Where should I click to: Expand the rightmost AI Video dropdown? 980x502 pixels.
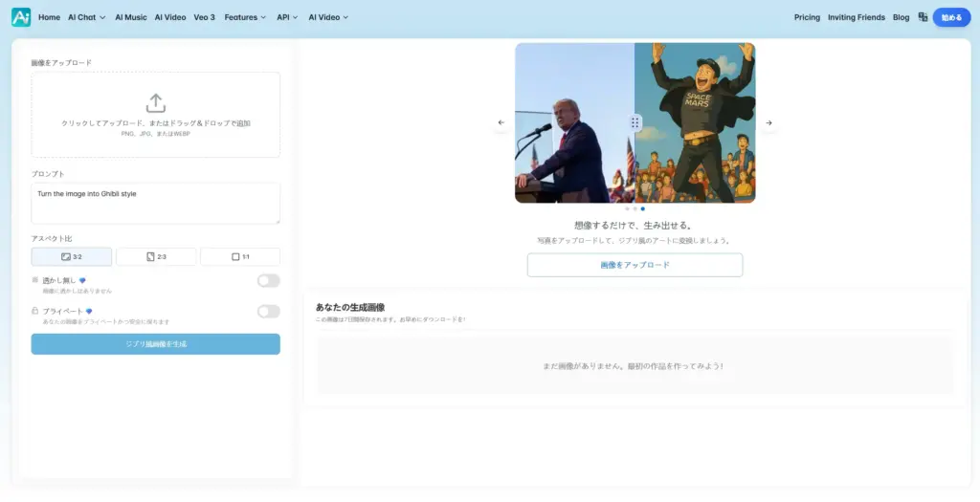328,17
